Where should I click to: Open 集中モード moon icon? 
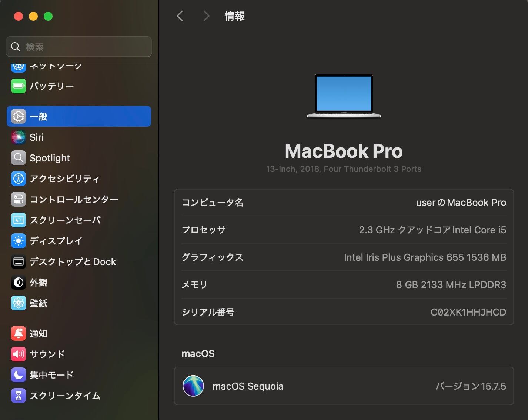[x=18, y=375]
